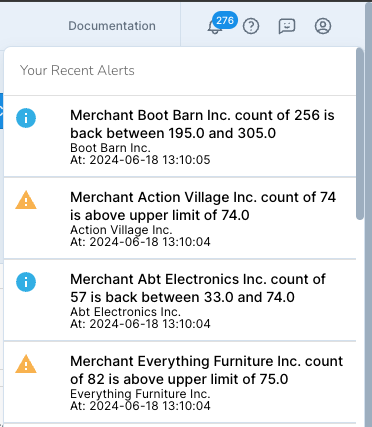Click the 276 alerts count badge

(225, 20)
